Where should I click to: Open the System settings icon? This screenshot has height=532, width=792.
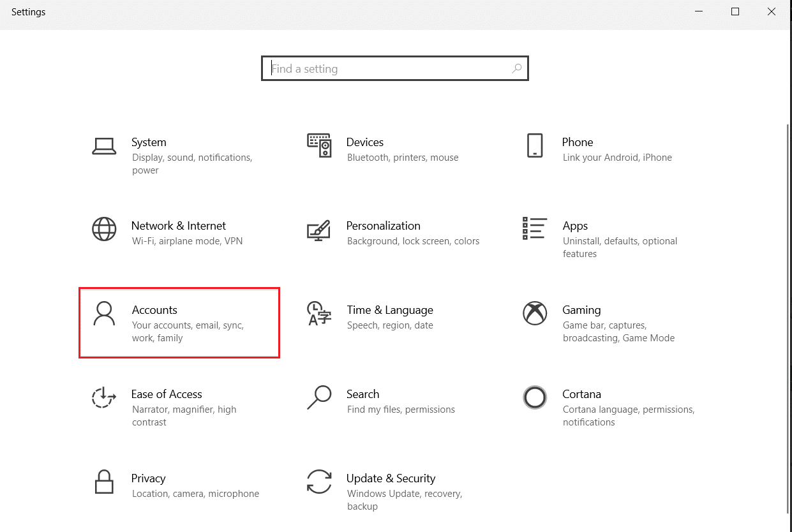coord(105,147)
